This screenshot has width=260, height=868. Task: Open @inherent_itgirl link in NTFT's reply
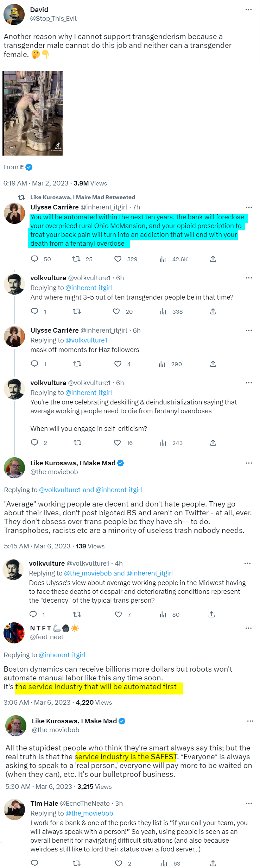click(62, 655)
